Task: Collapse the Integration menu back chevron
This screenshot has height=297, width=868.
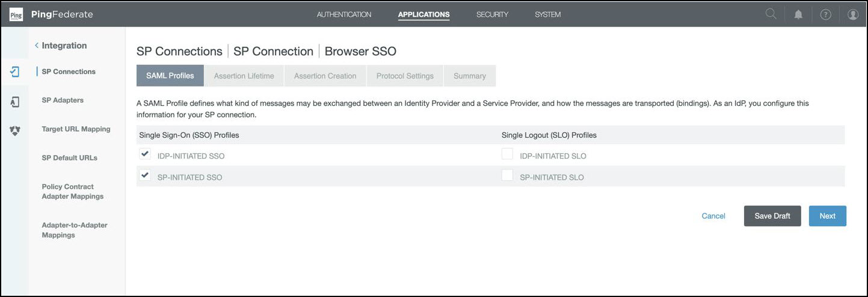Action: [x=37, y=46]
